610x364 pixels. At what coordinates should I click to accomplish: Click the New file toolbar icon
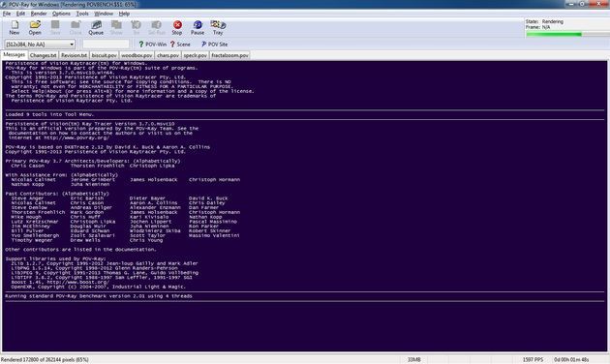(15, 28)
